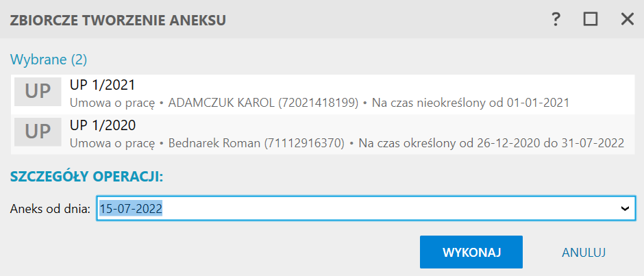The width and height of the screenshot is (644, 276).
Task: Click the Na czas określony date range text
Action: pos(491,142)
